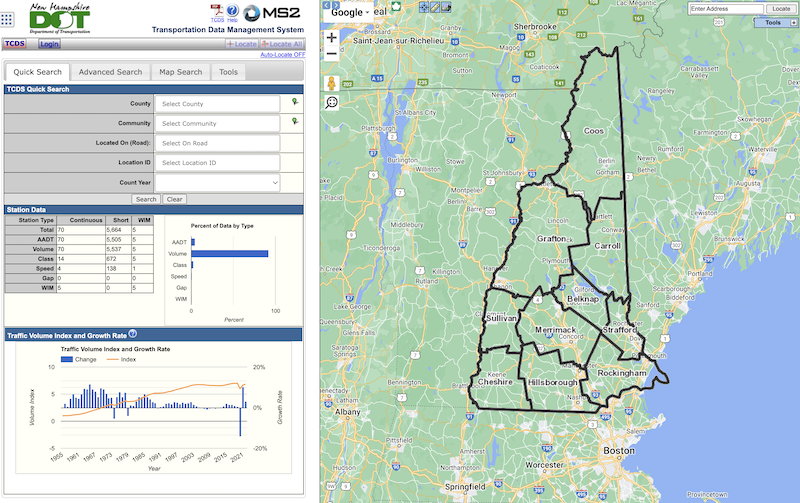Click the TCDS PDF document icon

216,12
